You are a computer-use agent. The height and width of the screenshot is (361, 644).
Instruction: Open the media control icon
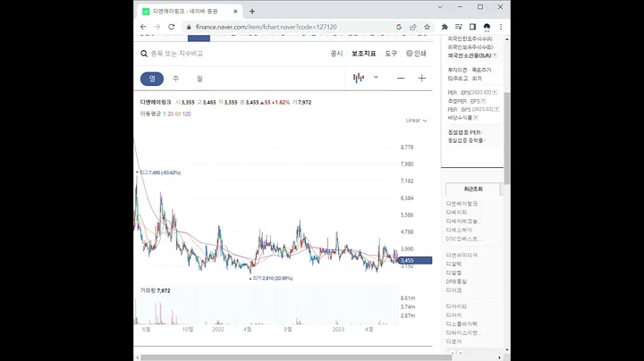[x=458, y=27]
